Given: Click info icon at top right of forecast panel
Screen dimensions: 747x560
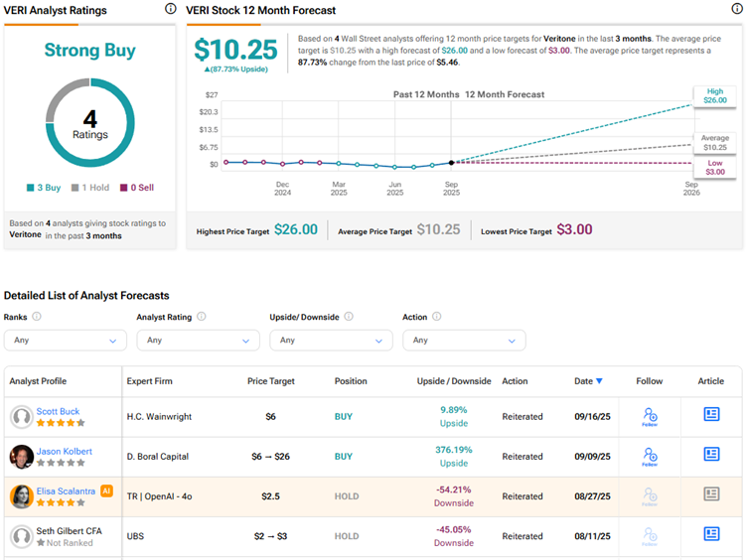Looking at the screenshot, I should tap(737, 9).
